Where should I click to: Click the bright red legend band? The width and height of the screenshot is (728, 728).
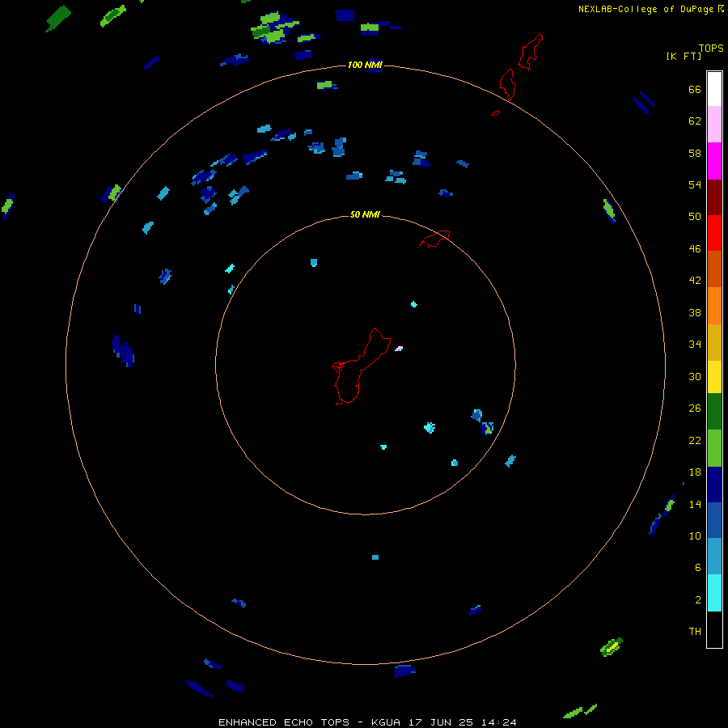[x=714, y=233]
